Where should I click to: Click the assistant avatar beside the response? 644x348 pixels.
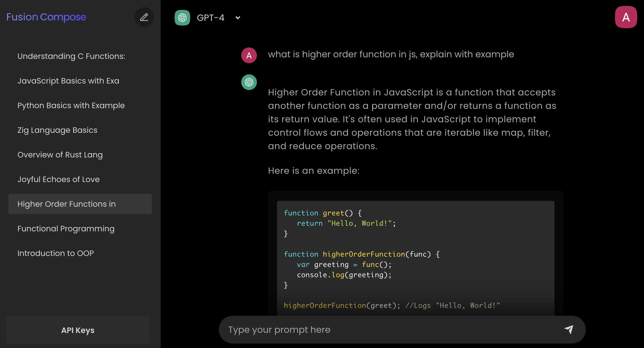249,82
